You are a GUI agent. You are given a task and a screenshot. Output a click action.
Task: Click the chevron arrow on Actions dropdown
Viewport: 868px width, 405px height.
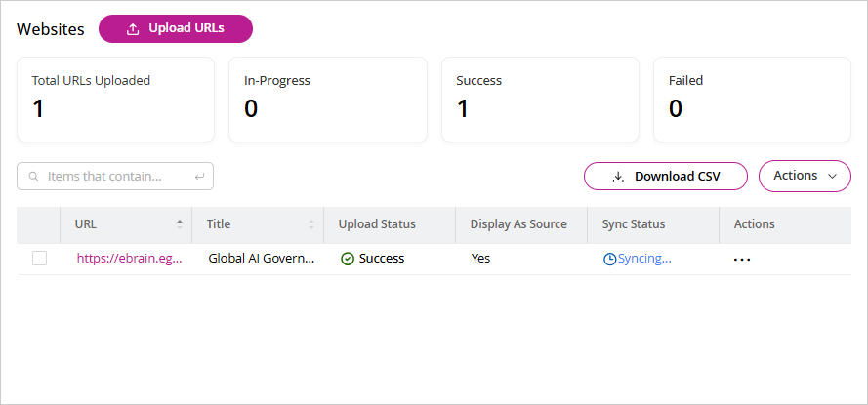tap(832, 176)
